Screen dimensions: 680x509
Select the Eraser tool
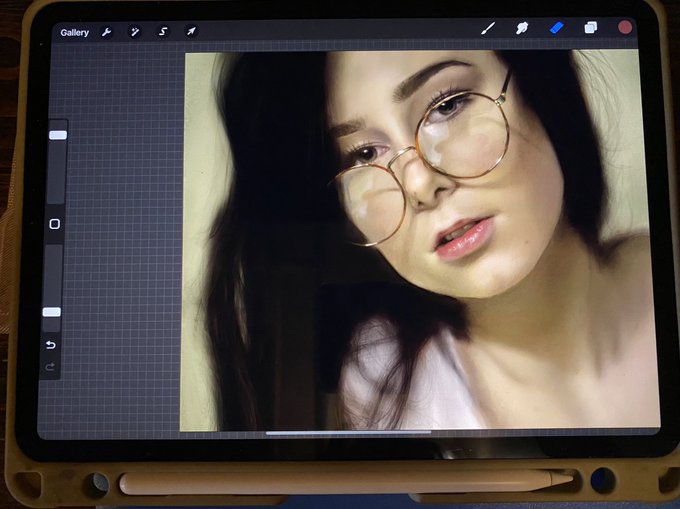point(556,28)
